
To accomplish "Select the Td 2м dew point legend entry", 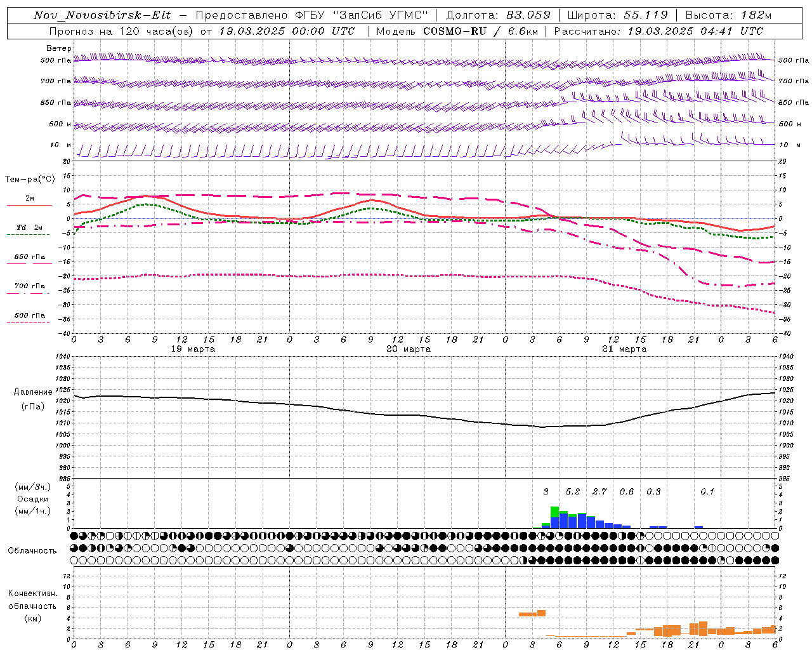I will click(x=30, y=227).
